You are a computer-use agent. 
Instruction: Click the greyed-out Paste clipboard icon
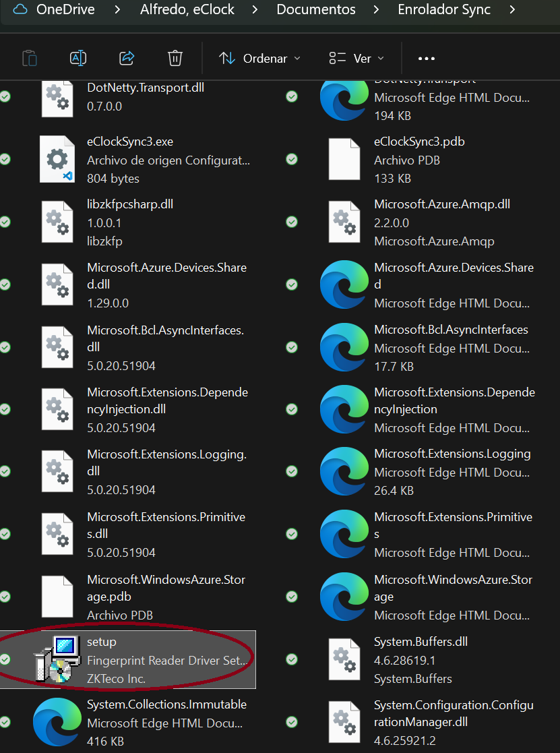pyautogui.click(x=30, y=59)
